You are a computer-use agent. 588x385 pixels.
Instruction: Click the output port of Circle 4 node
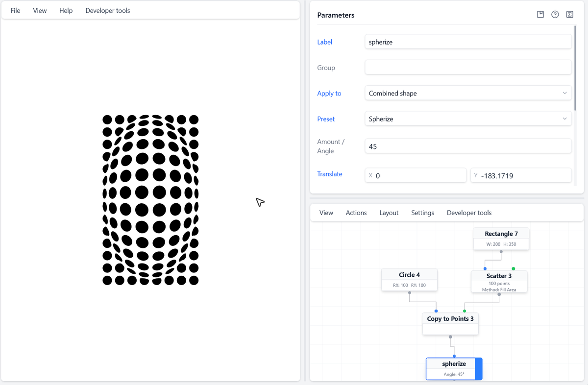pyautogui.click(x=409, y=293)
